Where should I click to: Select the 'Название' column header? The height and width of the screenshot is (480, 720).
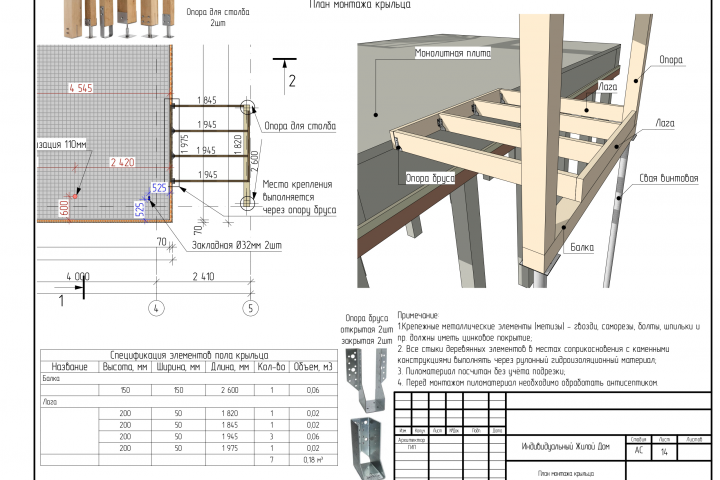[x=69, y=367]
